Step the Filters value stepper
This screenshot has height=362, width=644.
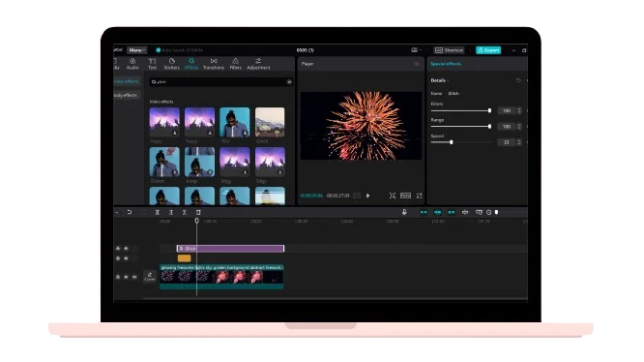pos(519,110)
